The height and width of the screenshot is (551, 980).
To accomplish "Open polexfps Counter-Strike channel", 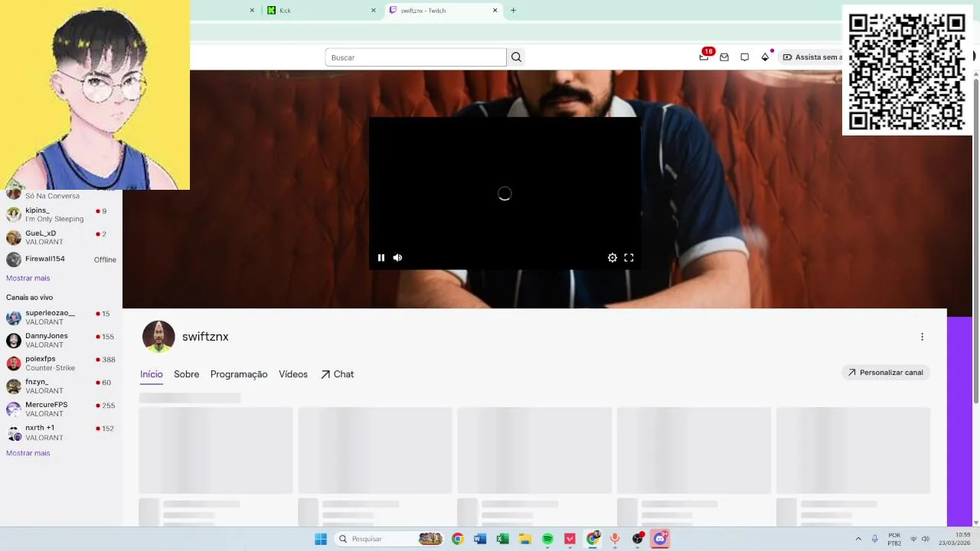I will (x=61, y=364).
